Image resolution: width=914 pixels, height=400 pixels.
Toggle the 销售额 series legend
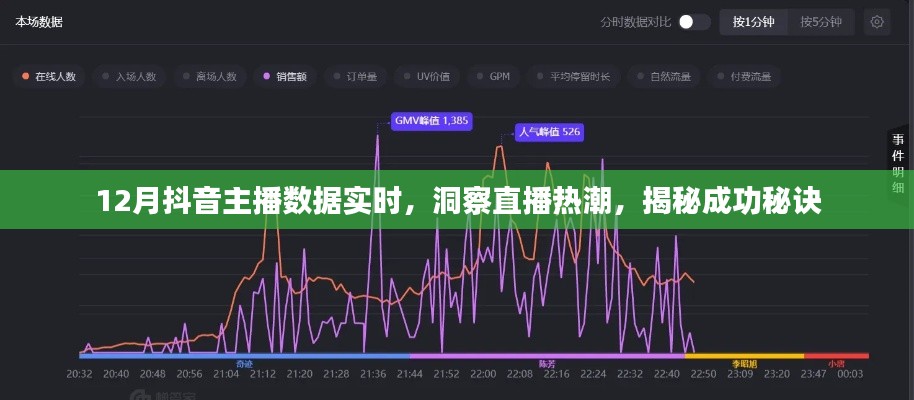point(285,76)
